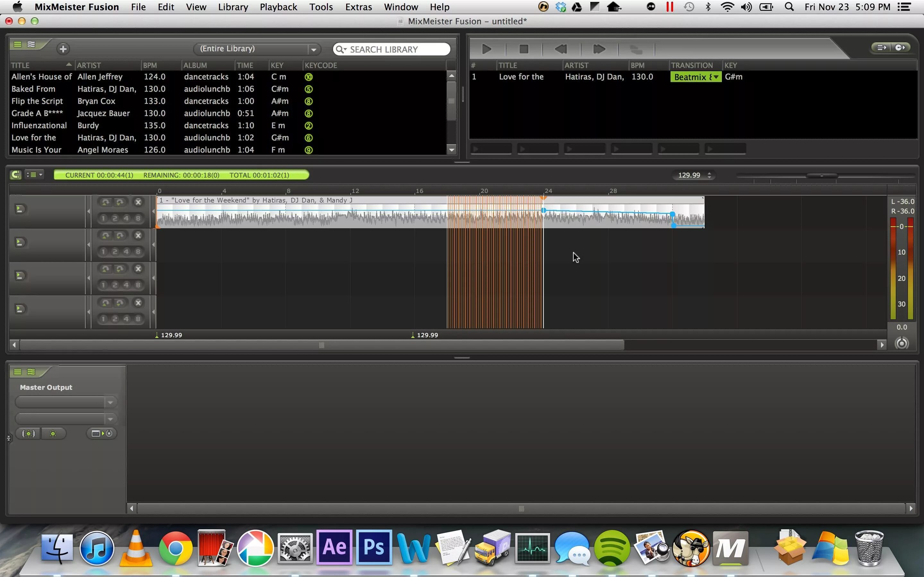Toggle loop length 8 on the first track
The image size is (924, 577).
[x=138, y=218]
